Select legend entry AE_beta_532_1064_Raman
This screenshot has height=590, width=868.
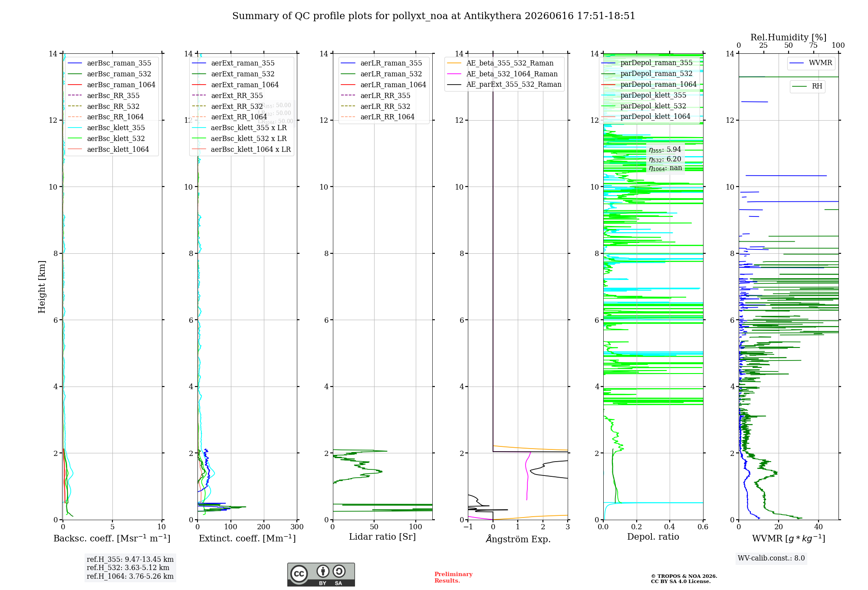pos(503,74)
